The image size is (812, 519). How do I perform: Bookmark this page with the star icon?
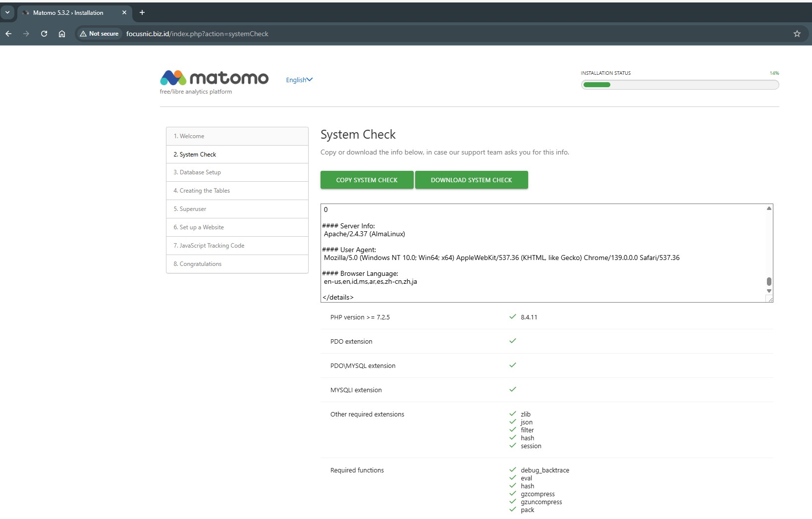tap(797, 34)
